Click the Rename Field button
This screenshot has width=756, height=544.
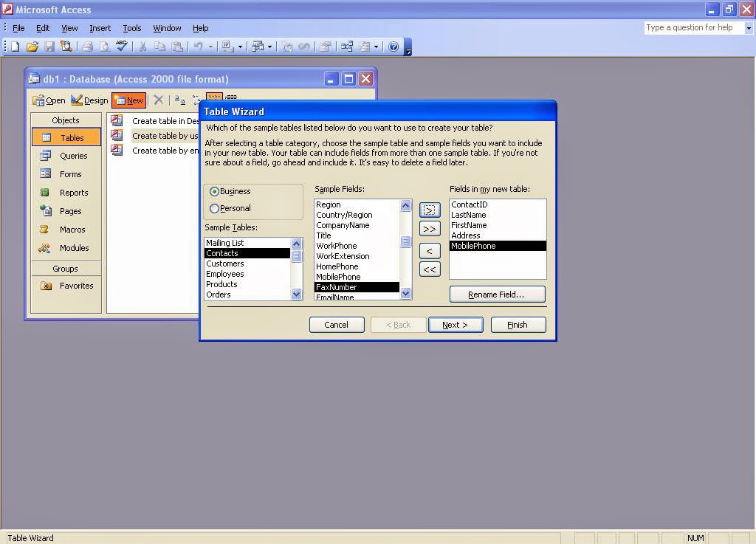pyautogui.click(x=497, y=294)
